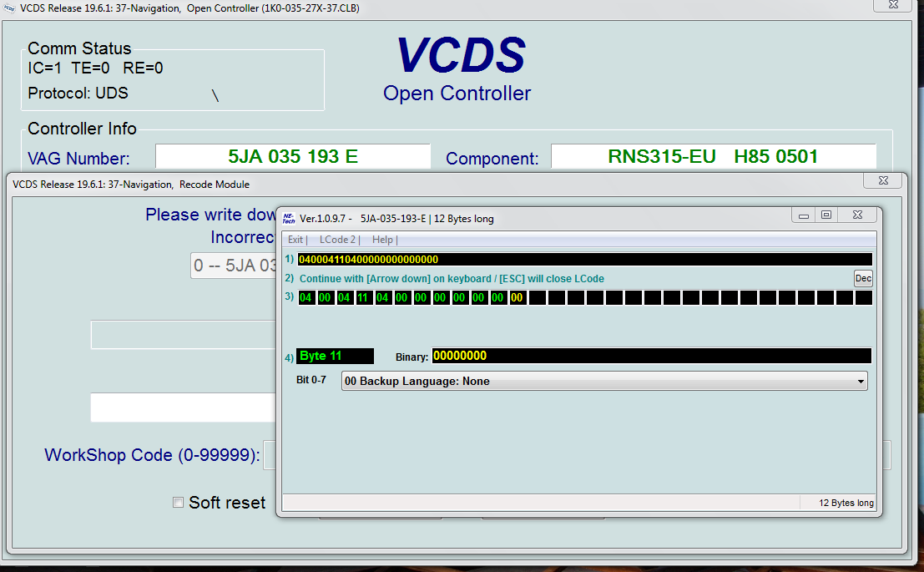This screenshot has height=572, width=924.
Task: Toggle the Soft reset checkbox
Action: pos(178,503)
